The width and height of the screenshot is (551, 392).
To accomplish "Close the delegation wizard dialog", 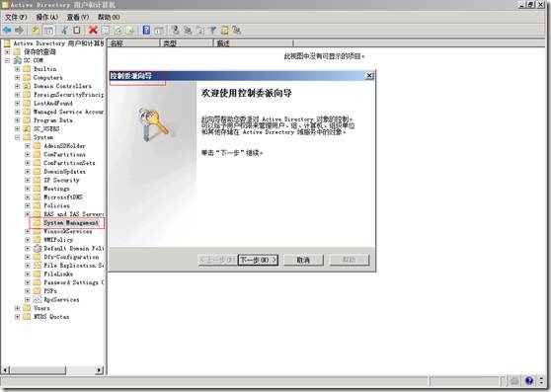I will 369,75.
